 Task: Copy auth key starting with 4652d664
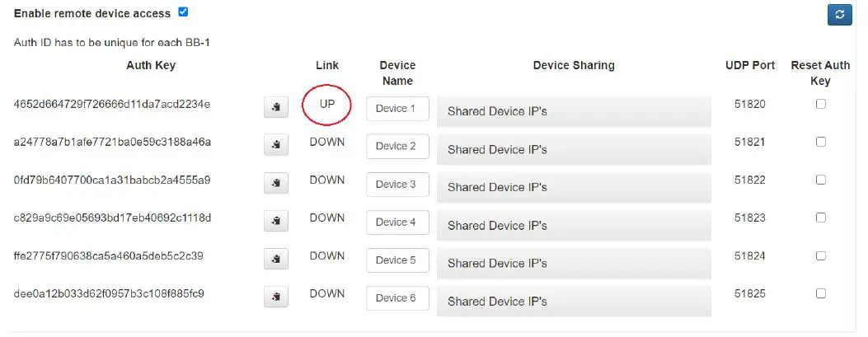click(x=275, y=108)
